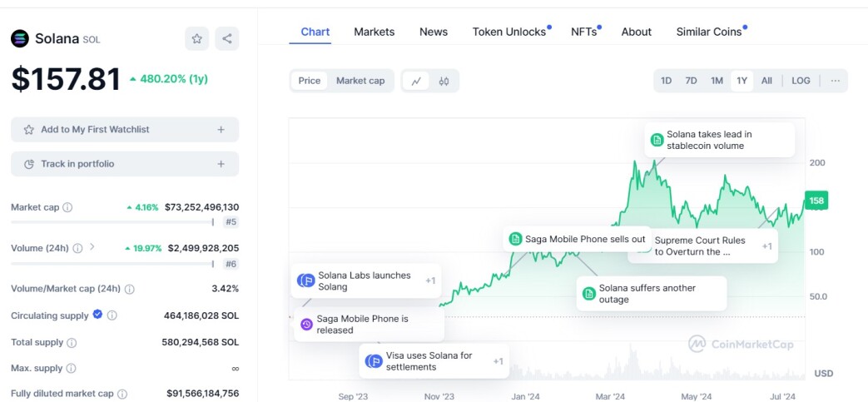The height and width of the screenshot is (402, 868).
Task: Toggle chart to Market cap view
Action: [x=360, y=81]
